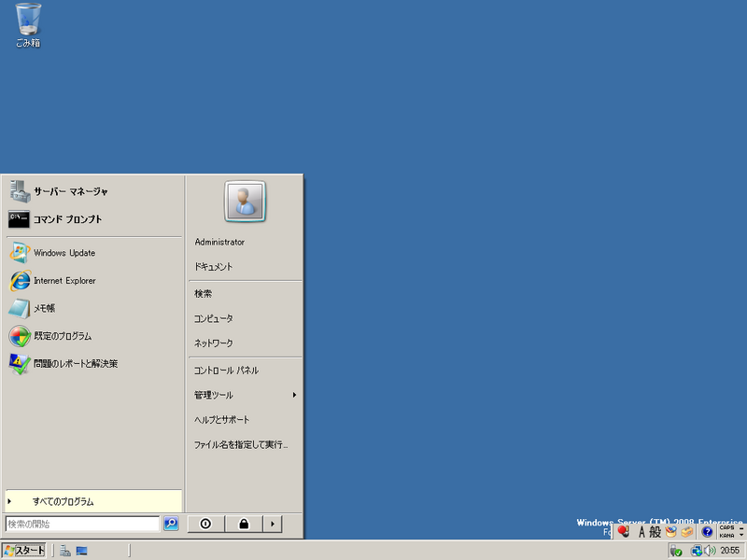747x560 pixels.
Task: Open 検索 from the Start menu
Action: click(x=246, y=294)
